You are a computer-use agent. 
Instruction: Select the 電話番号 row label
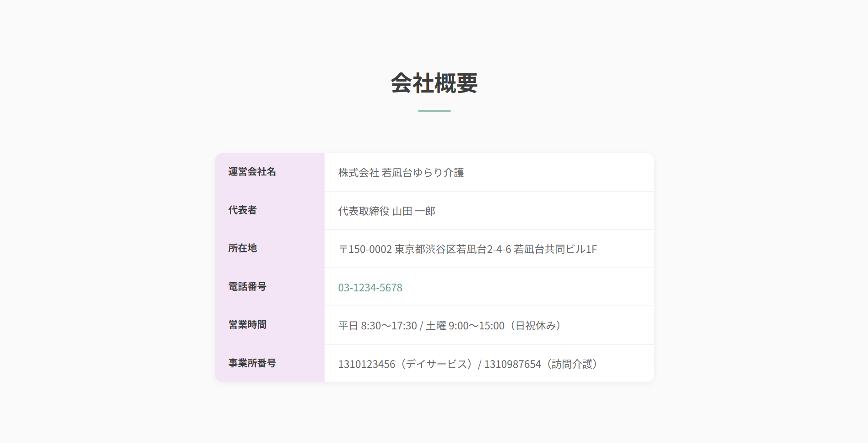click(x=247, y=287)
